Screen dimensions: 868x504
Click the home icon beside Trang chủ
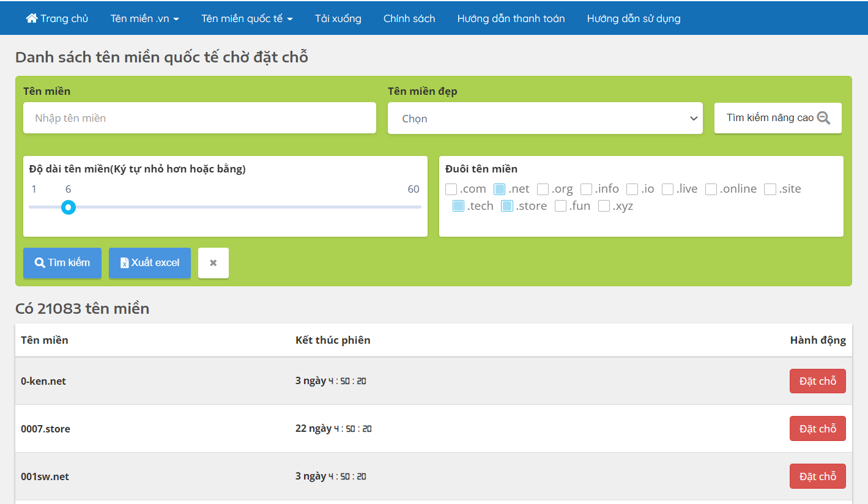pos(32,18)
